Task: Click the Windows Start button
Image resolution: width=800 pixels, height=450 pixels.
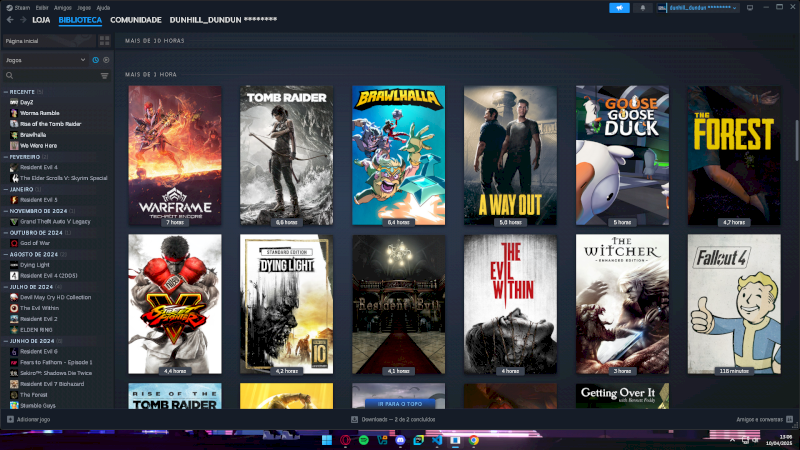Action: (x=326, y=439)
